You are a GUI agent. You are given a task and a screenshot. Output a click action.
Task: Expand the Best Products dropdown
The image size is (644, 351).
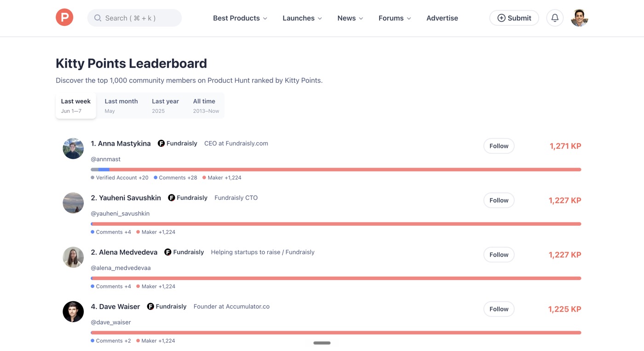click(x=240, y=18)
